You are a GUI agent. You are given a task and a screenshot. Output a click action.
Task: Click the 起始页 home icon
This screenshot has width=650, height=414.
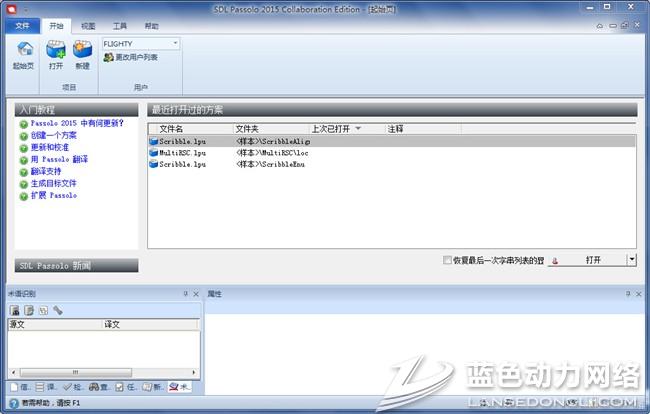point(23,50)
